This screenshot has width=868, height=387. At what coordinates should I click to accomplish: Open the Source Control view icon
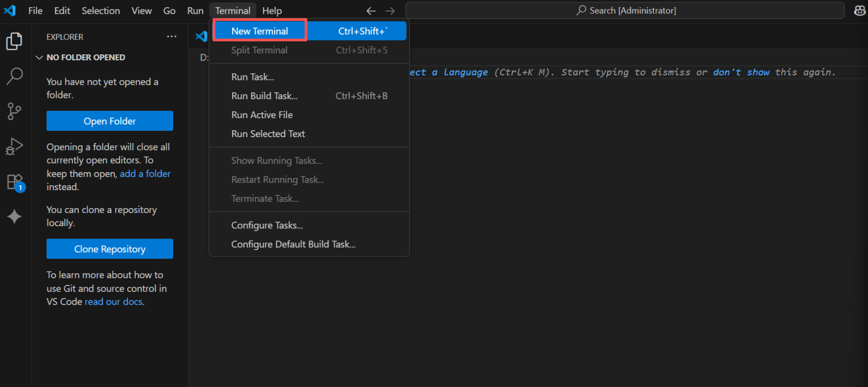point(14,111)
